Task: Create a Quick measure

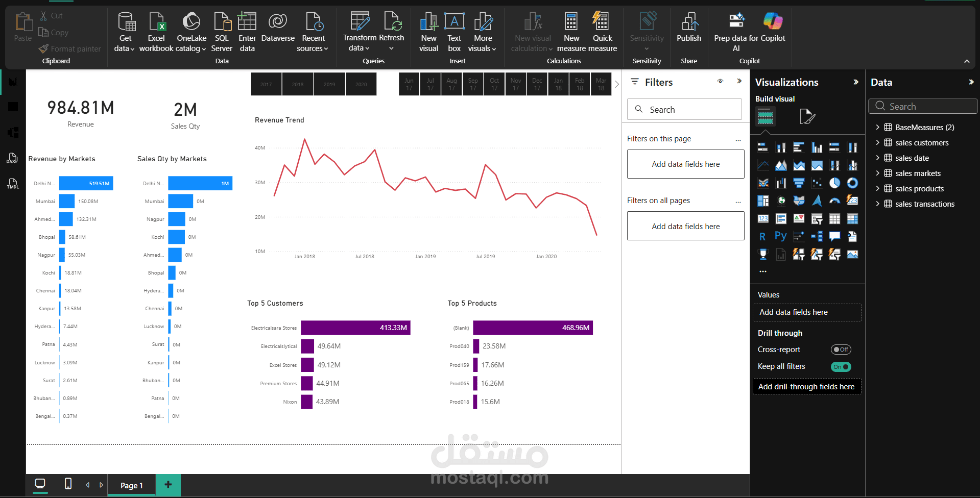Action: coord(603,32)
